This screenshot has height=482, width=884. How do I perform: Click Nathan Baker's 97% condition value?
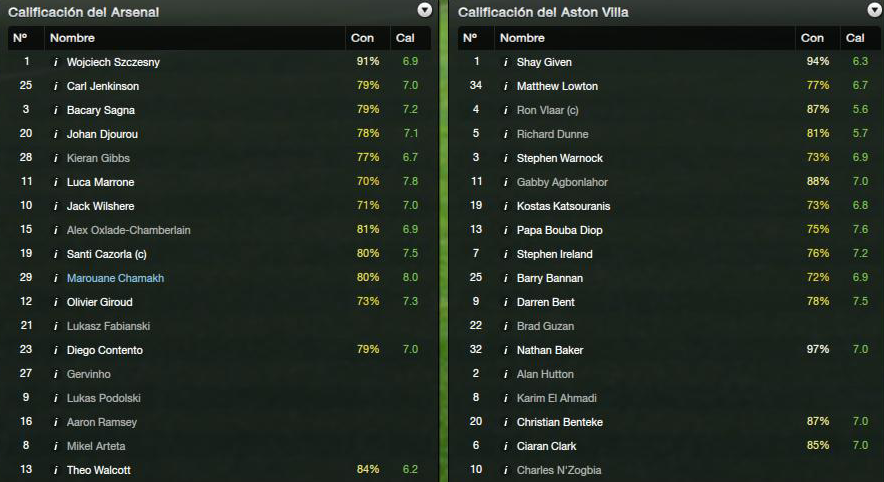pos(817,350)
